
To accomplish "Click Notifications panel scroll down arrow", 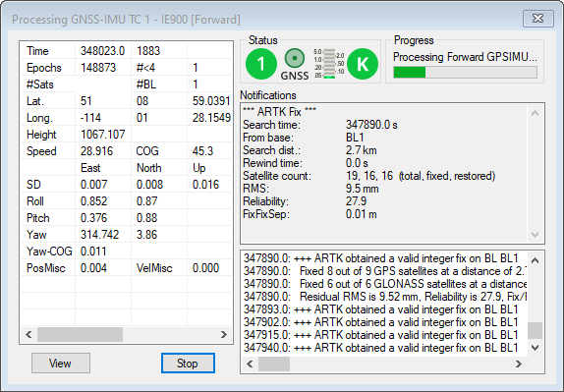I will point(535,235).
